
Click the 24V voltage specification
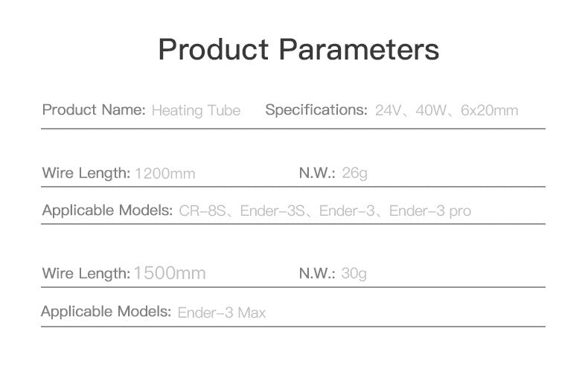tap(388, 111)
